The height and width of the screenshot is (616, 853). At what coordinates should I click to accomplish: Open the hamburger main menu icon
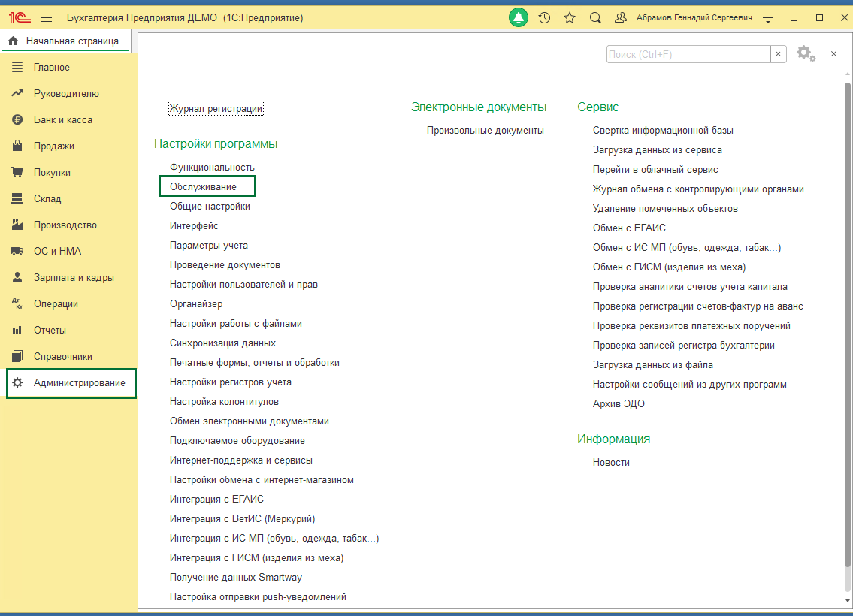(x=47, y=17)
